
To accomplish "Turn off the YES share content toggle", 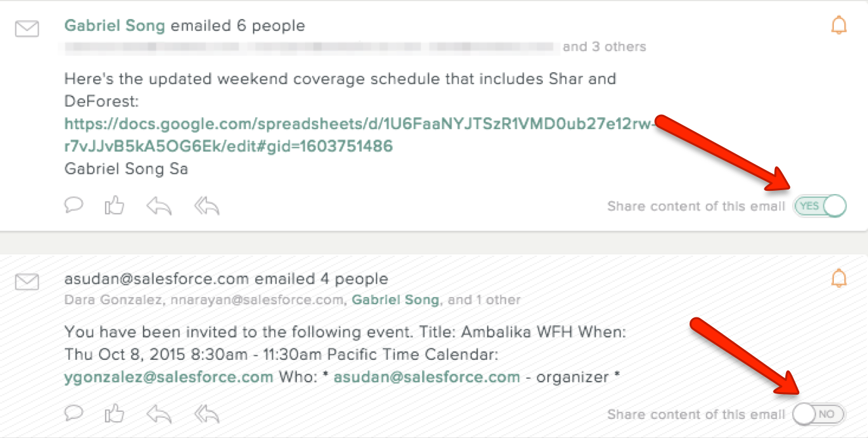I will pyautogui.click(x=820, y=206).
